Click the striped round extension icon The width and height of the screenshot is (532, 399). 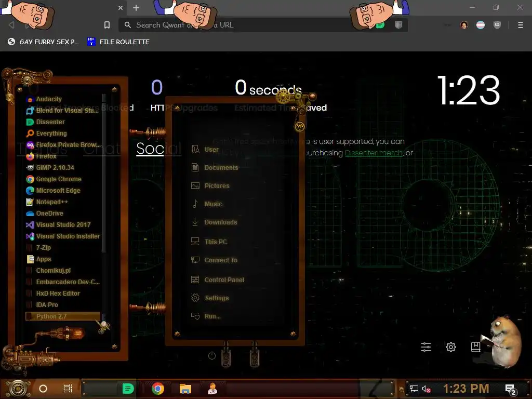click(481, 25)
